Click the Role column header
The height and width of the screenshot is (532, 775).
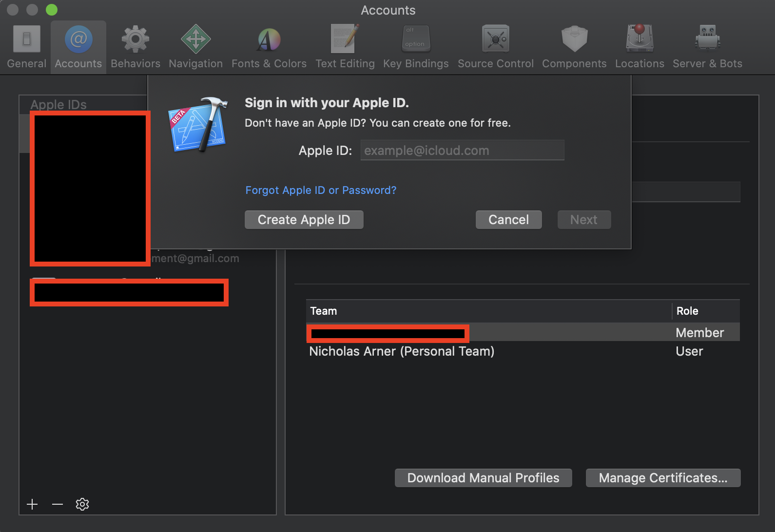(706, 311)
